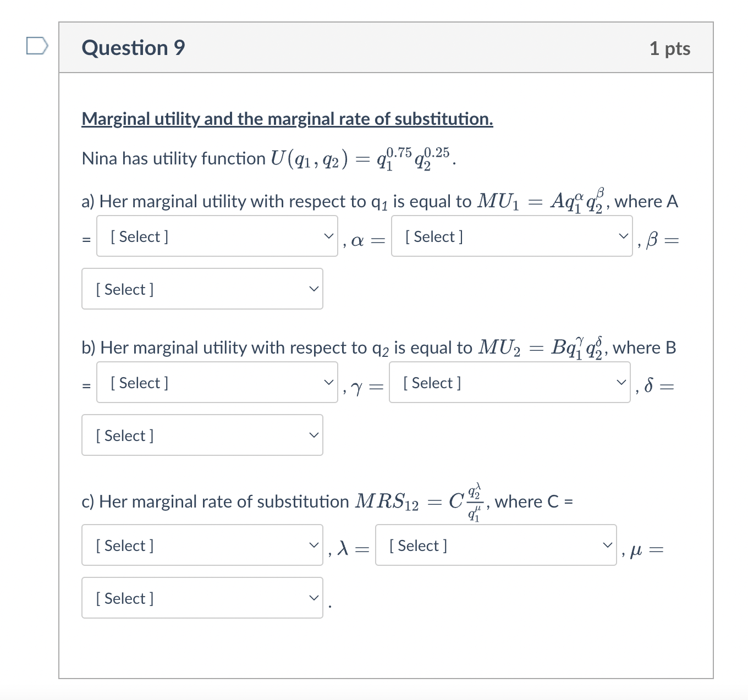Image resolution: width=748 pixels, height=700 pixels.
Task: Expand the chevron beside the A select box
Action: [x=329, y=236]
